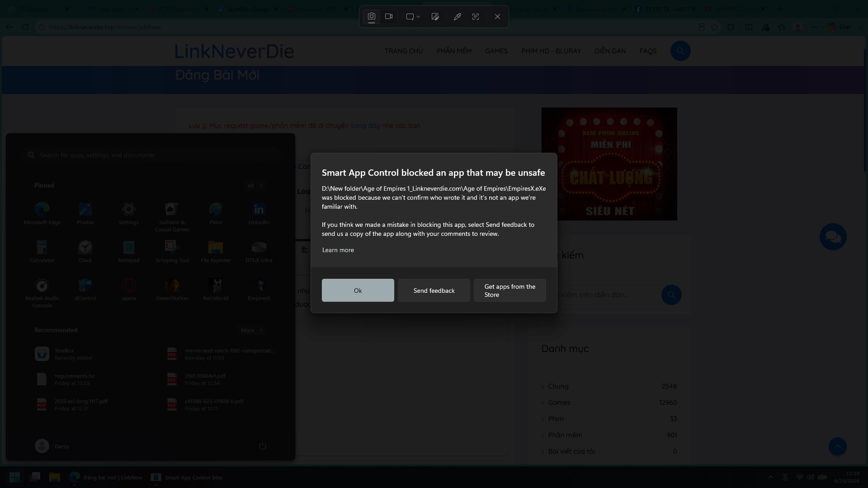The width and height of the screenshot is (868, 488).
Task: Click the Start menu power button
Action: 262,446
